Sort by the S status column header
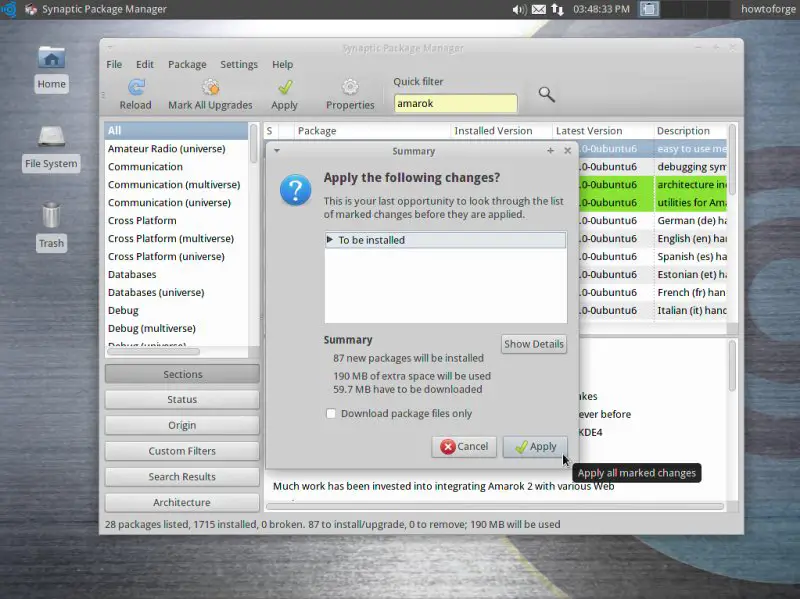The image size is (800, 599). point(271,131)
